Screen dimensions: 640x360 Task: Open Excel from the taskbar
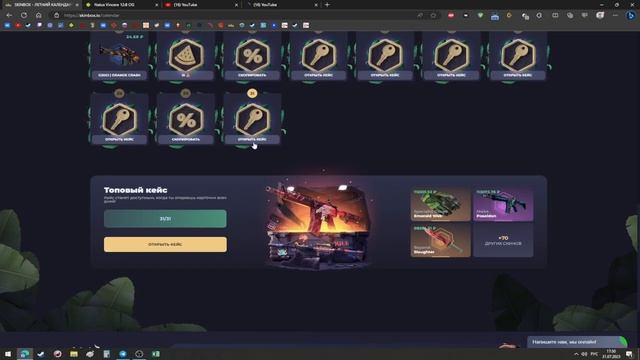[156, 354]
